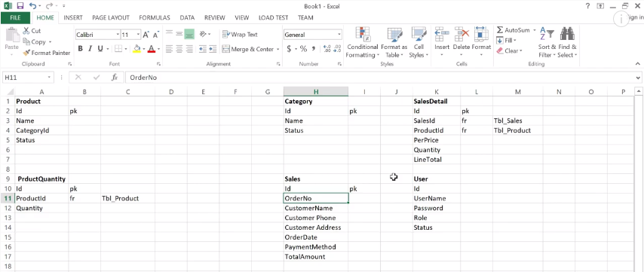644x272 pixels.
Task: Open the font size dropdown
Action: pos(139,35)
